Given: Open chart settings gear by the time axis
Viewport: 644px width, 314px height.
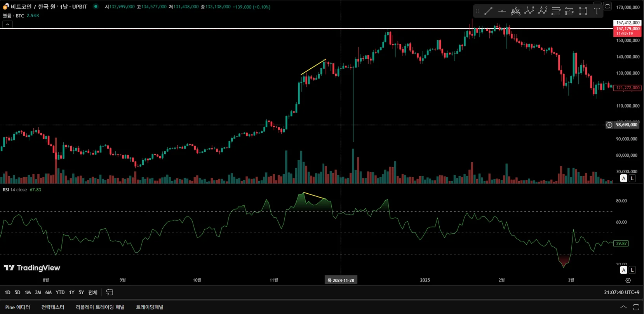Looking at the screenshot, I should click(x=628, y=280).
